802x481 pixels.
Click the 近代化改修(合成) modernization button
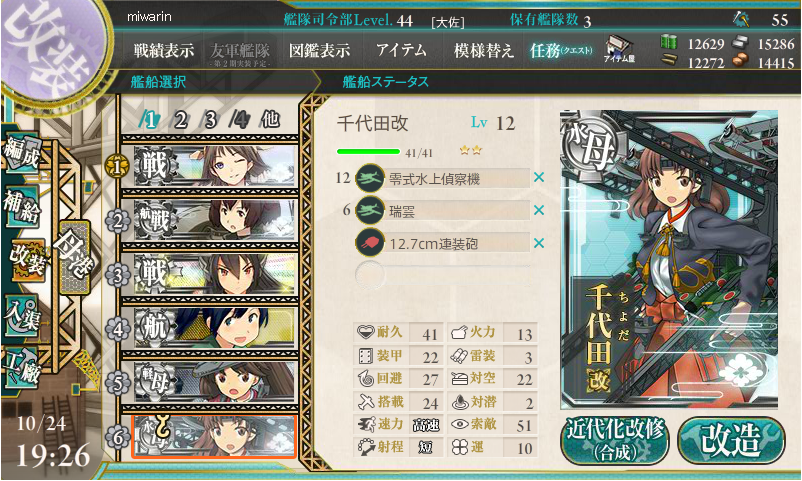click(615, 441)
